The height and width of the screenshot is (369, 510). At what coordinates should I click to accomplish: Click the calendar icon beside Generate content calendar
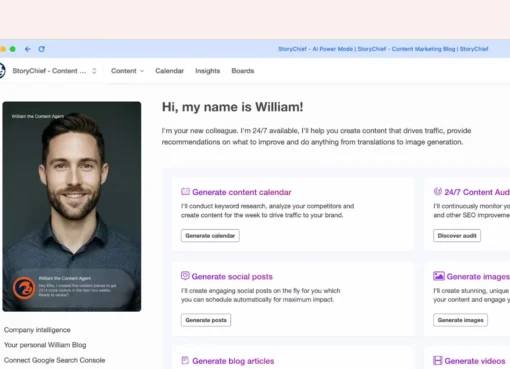pos(185,191)
